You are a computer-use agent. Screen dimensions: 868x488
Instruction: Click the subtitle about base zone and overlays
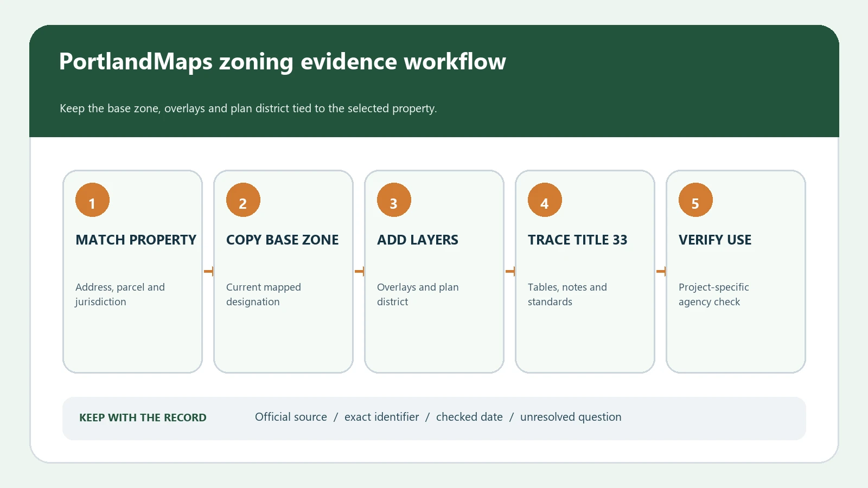coord(248,108)
